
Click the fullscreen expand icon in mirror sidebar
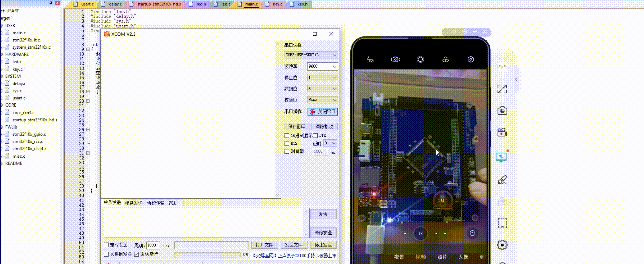502,89
